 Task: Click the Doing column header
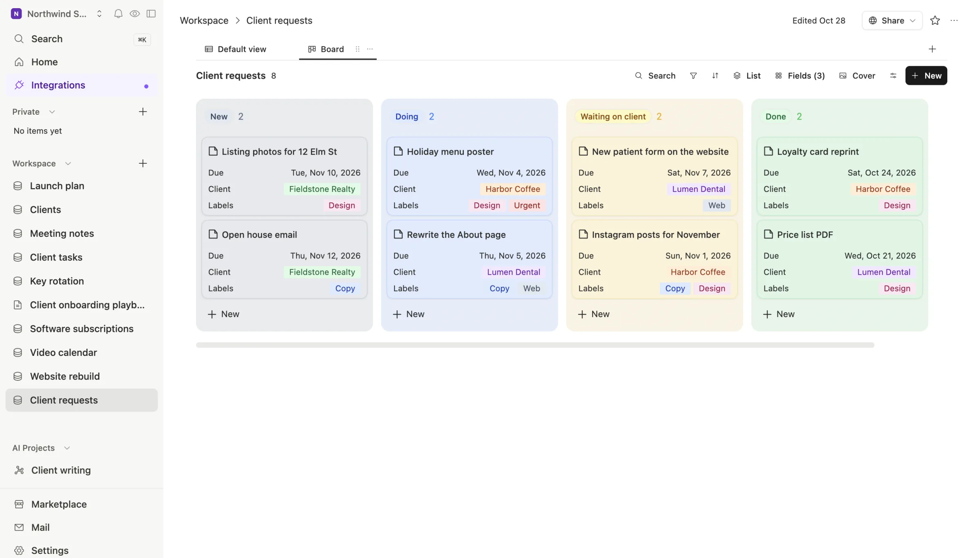pyautogui.click(x=407, y=117)
